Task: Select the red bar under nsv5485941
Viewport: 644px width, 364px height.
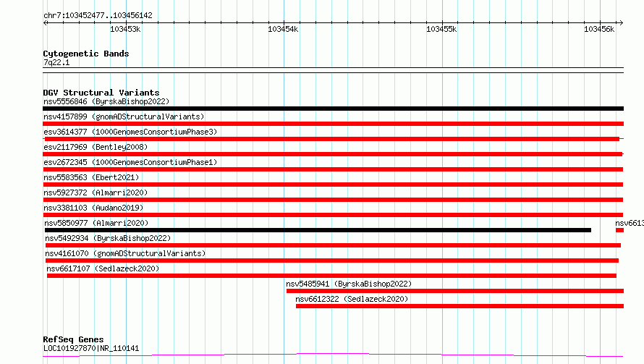Action: pyautogui.click(x=455, y=291)
